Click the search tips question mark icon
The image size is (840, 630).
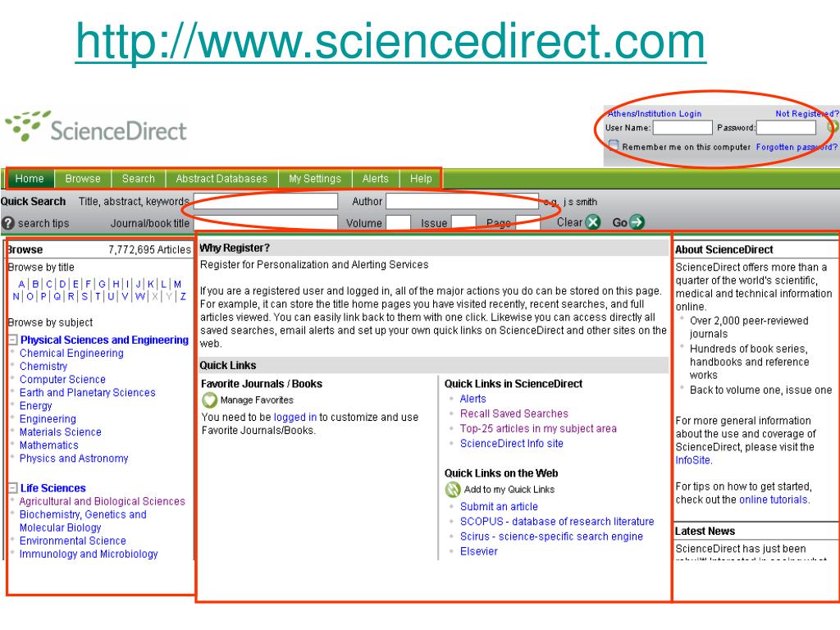(x=7, y=223)
